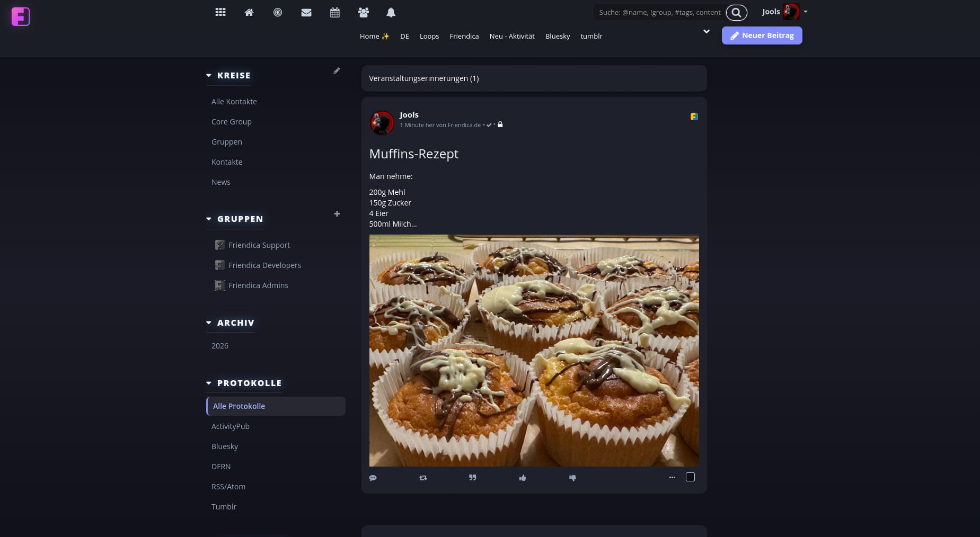The width and height of the screenshot is (980, 537).
Task: Open the grid apps menu icon
Action: click(220, 12)
